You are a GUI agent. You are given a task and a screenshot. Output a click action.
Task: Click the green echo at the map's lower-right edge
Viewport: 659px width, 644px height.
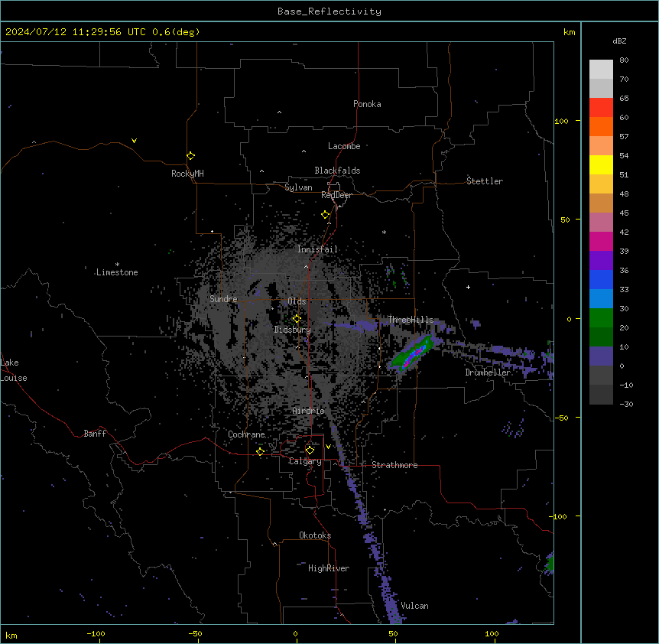click(550, 563)
